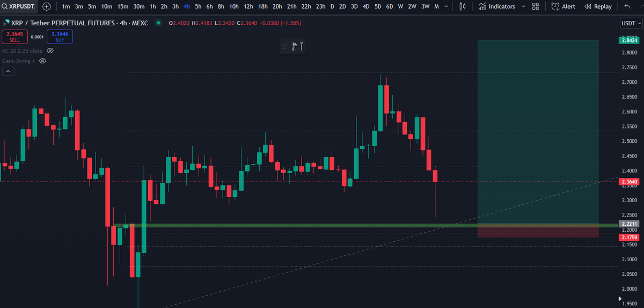Switch to the 2h timeframe
Image resolution: width=644 pixels, height=308 pixels.
point(164,6)
